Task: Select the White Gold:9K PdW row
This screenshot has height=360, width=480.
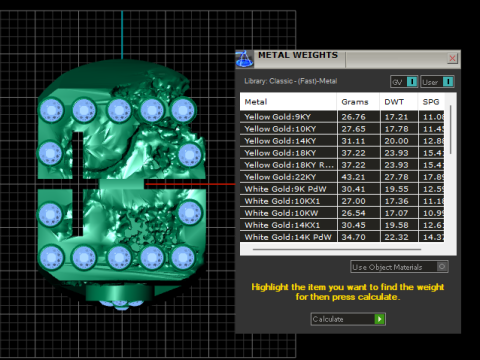Action: coord(342,189)
